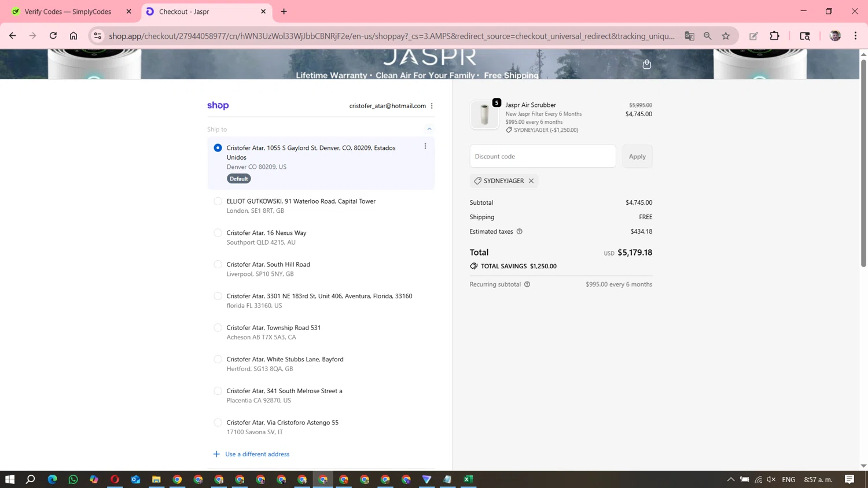Click the Shop logo
This screenshot has height=488, width=868.
[218, 105]
